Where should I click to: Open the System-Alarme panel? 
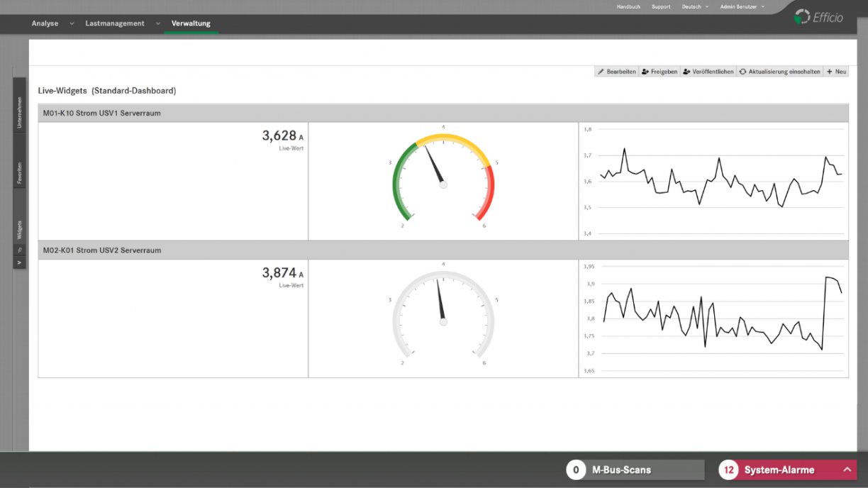787,470
